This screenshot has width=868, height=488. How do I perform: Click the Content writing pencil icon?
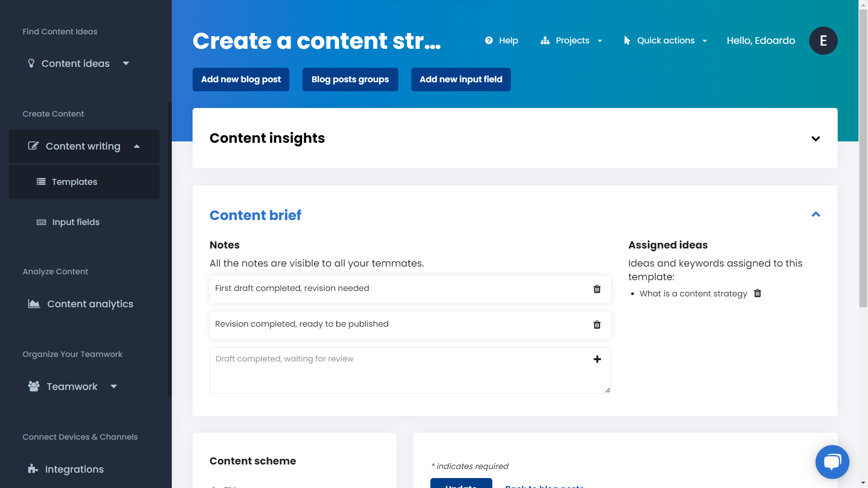(33, 146)
